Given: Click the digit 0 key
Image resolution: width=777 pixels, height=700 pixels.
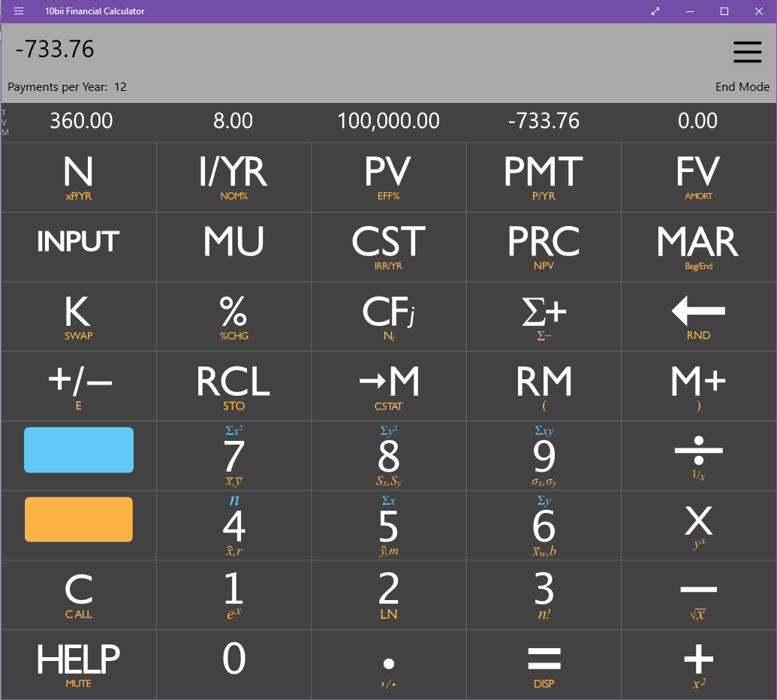Looking at the screenshot, I should coord(234,665).
